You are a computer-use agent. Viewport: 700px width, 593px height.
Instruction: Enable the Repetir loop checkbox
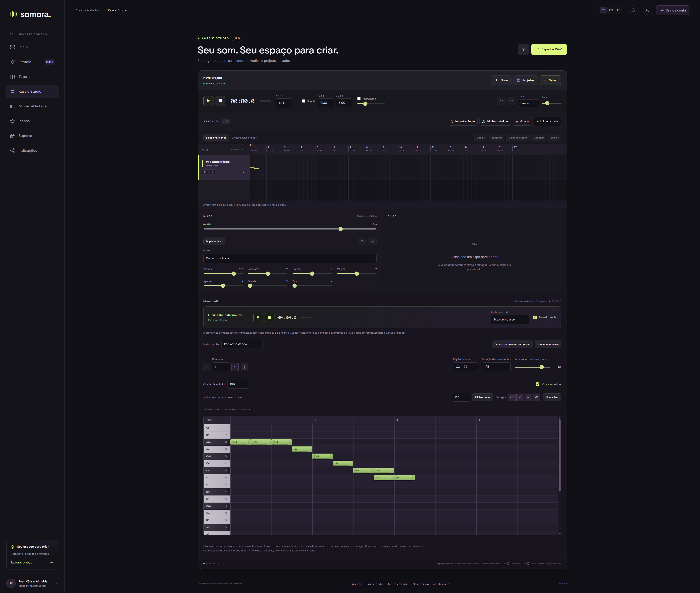point(304,101)
